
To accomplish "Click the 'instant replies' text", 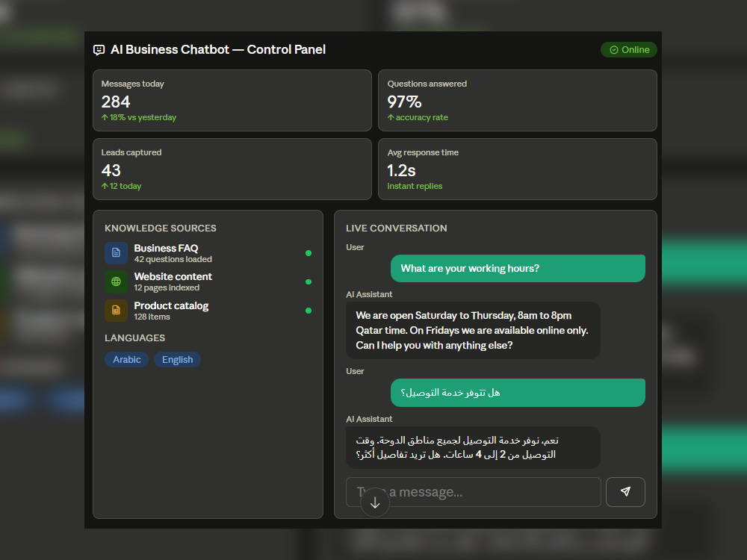I will coord(415,186).
